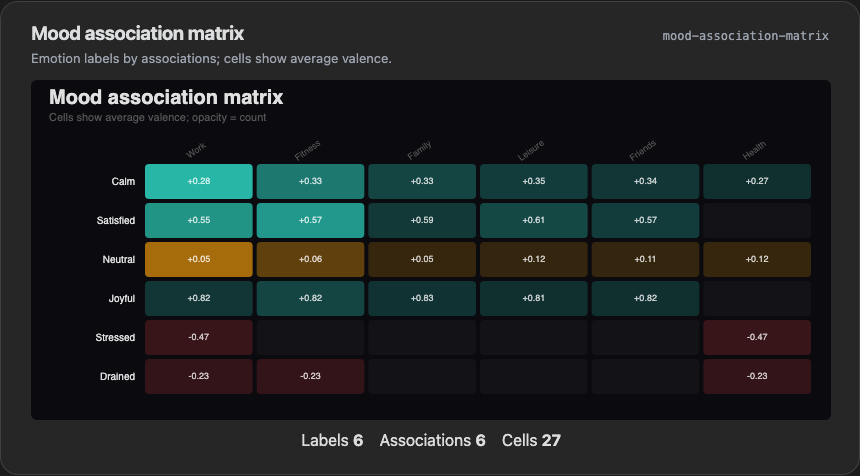The width and height of the screenshot is (860, 476).
Task: Click the Calm / Fitness cell
Action: point(310,182)
